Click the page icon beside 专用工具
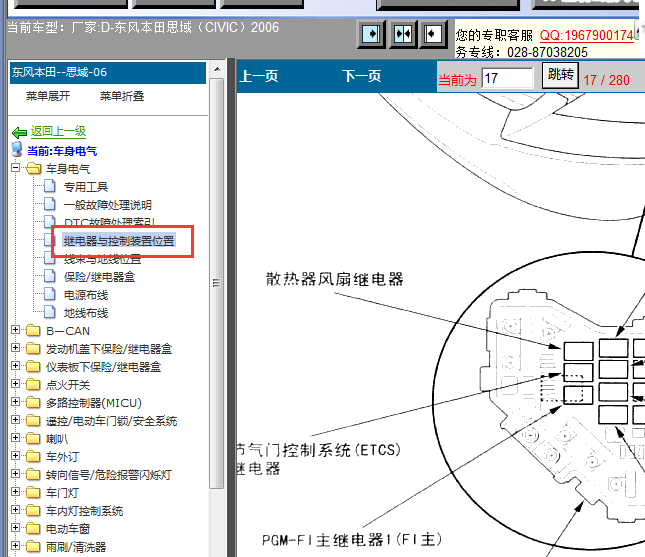The image size is (645, 557). click(50, 186)
